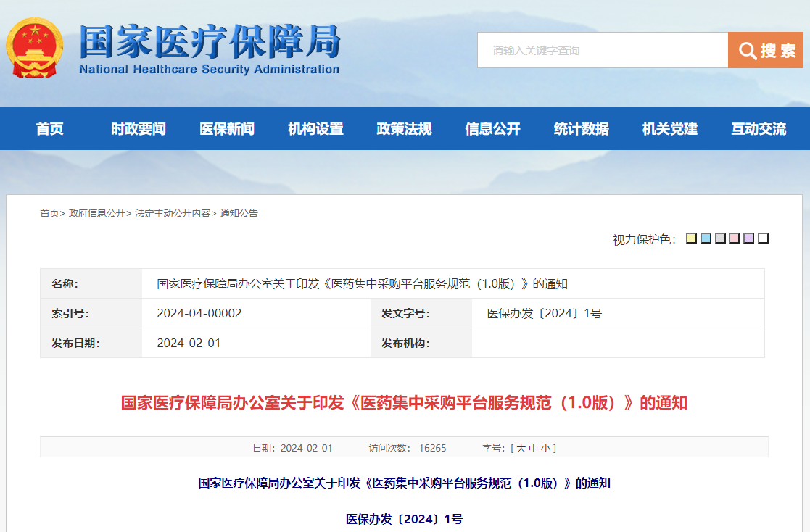The image size is (810, 532).
Task: Set font size to 中 (medium)
Action: point(533,448)
